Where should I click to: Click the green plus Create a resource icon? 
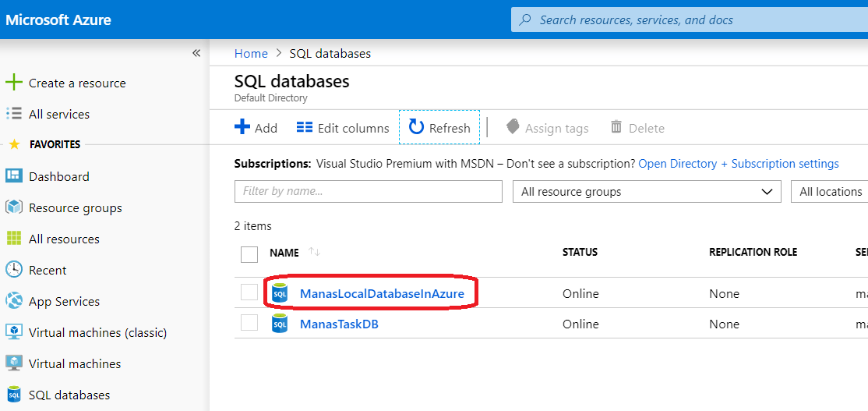(14, 83)
